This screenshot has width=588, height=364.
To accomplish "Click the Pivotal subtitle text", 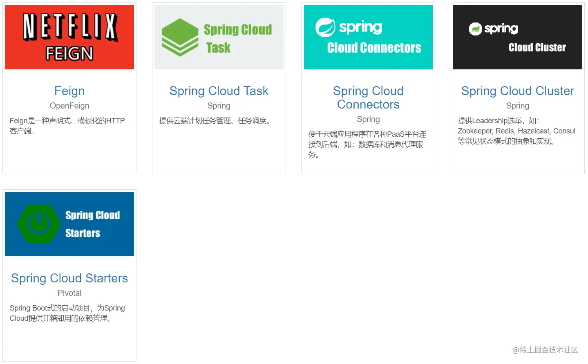I will point(69,293).
